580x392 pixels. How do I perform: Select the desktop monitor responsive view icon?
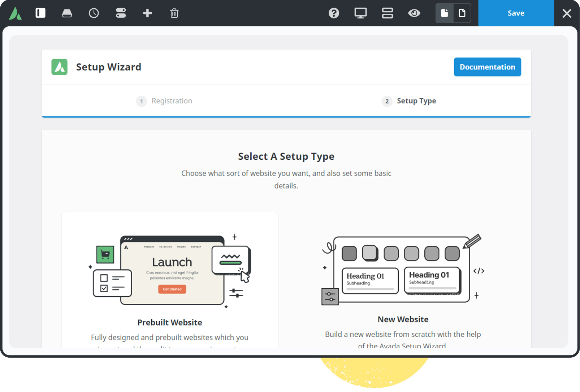pos(360,13)
